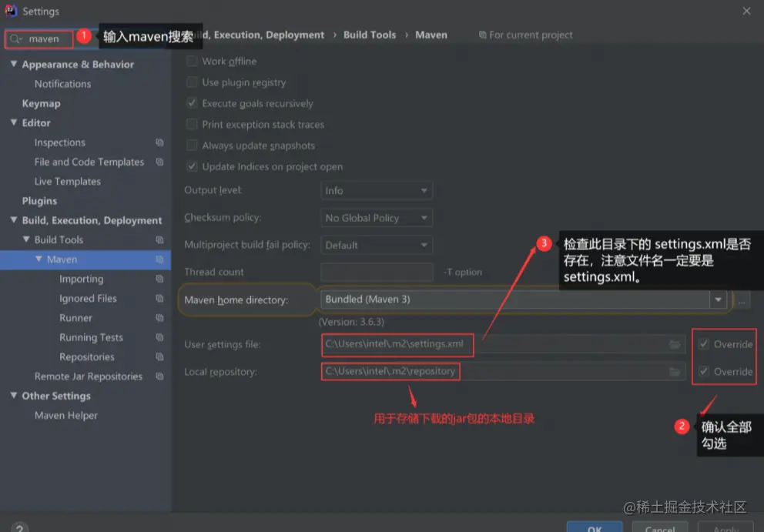Open Maven Helper settings

point(66,415)
